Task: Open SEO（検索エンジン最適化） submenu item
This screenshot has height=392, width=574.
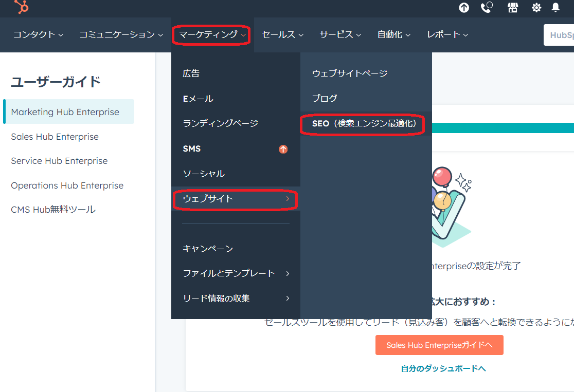Action: pos(366,124)
